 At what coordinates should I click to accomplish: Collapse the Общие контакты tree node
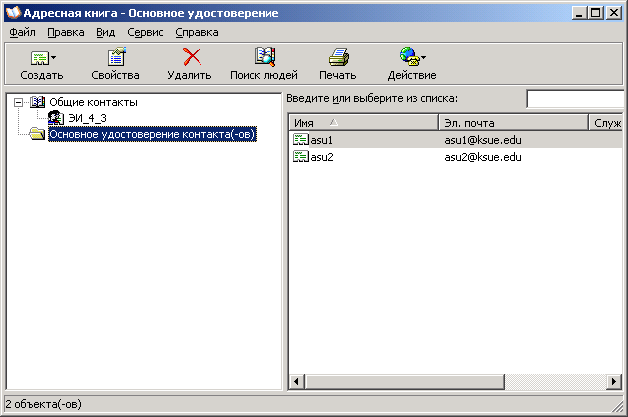click(x=18, y=103)
